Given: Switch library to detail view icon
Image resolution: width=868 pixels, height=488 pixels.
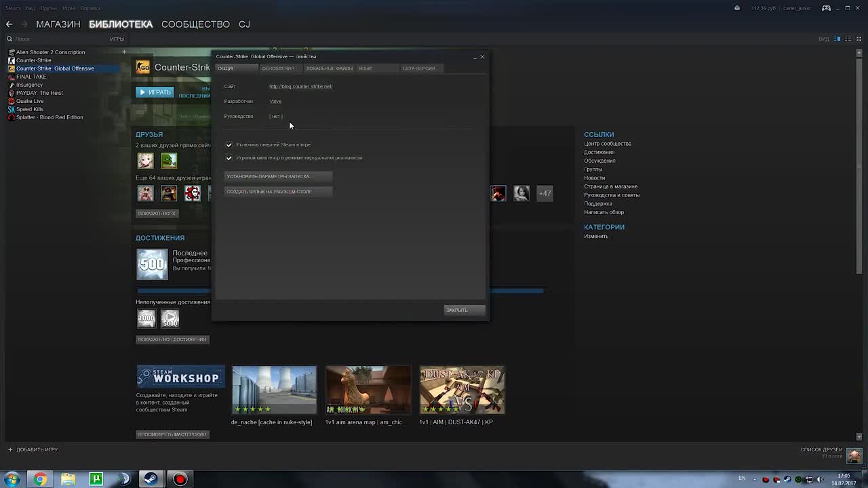Looking at the screenshot, I should point(837,39).
